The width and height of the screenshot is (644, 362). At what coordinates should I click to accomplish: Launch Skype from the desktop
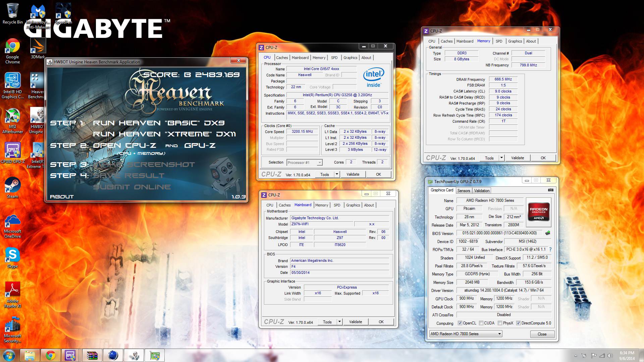[12, 258]
